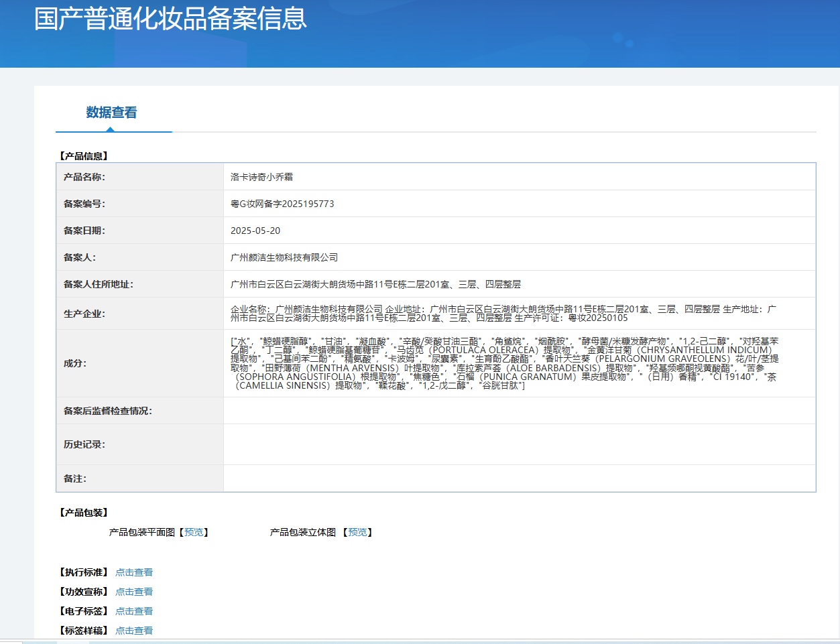Click the 【产品信息】 section heading
The image size is (840, 644).
click(x=84, y=156)
